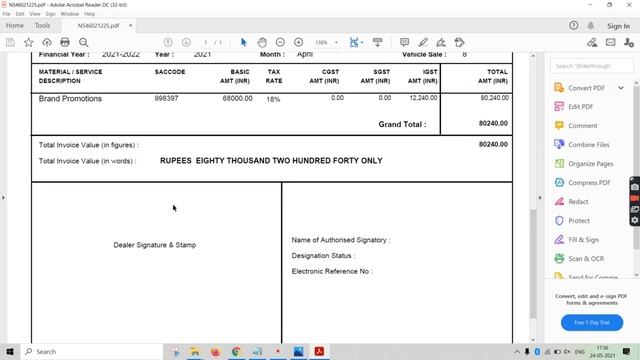
Task: Expand the left navigation pane arrow
Action: [x=3, y=198]
